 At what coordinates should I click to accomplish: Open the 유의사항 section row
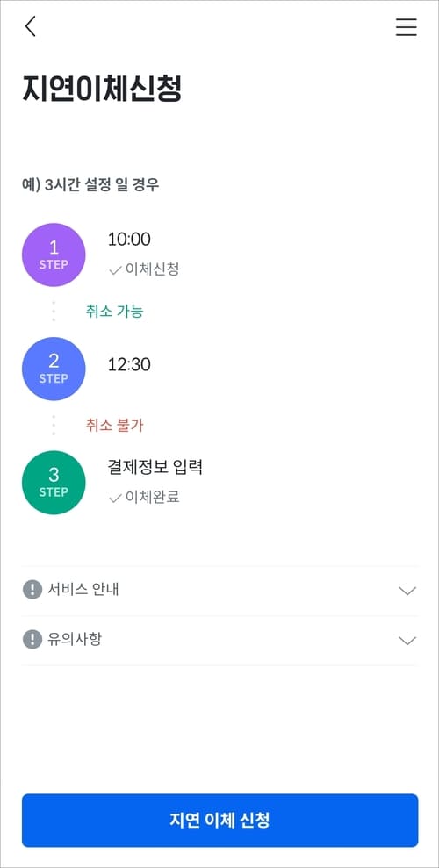[219, 641]
